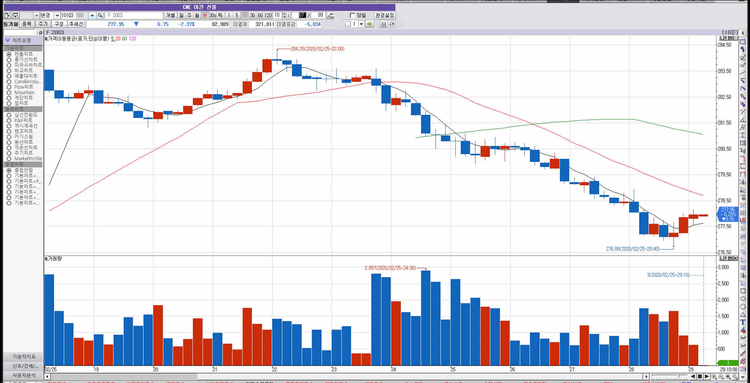Select the text T tool in right toolbar
The height and width of the screenshot is (383, 750).
click(x=743, y=321)
